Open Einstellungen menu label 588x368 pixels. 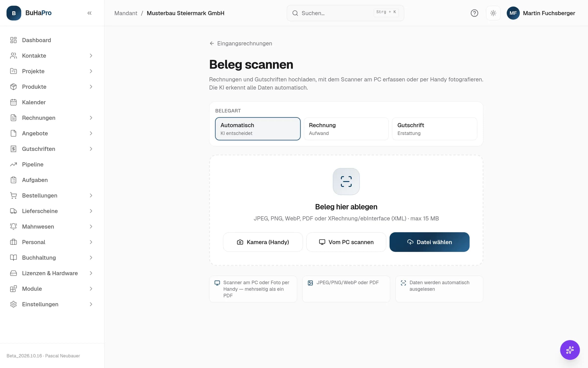(40, 304)
